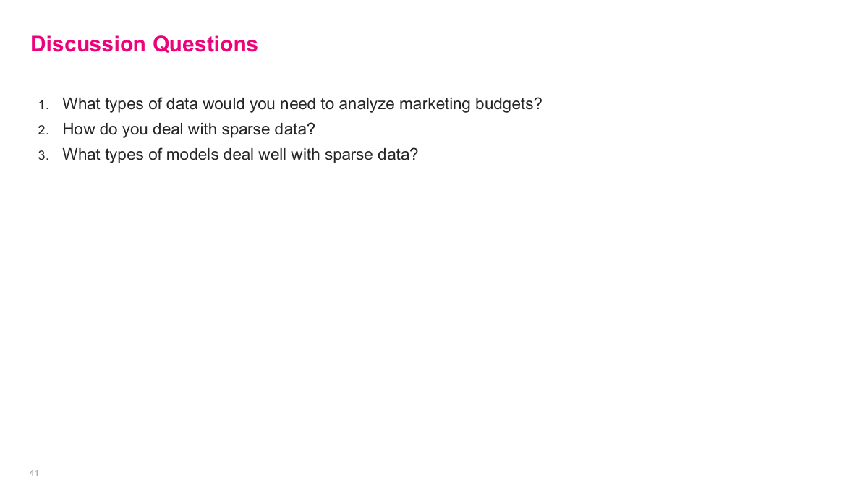Screen dimensions: 868x488
Task: Click list number 3 marker
Action: click(x=43, y=155)
